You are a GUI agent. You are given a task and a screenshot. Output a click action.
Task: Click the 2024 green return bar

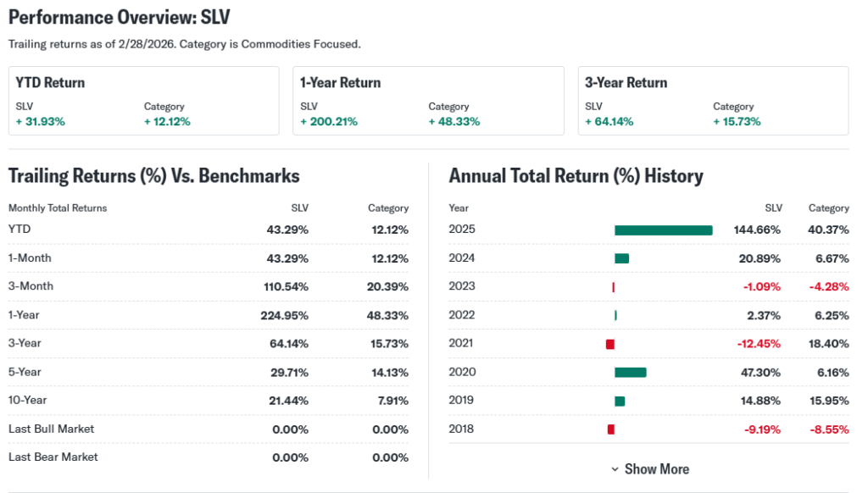tap(621, 258)
